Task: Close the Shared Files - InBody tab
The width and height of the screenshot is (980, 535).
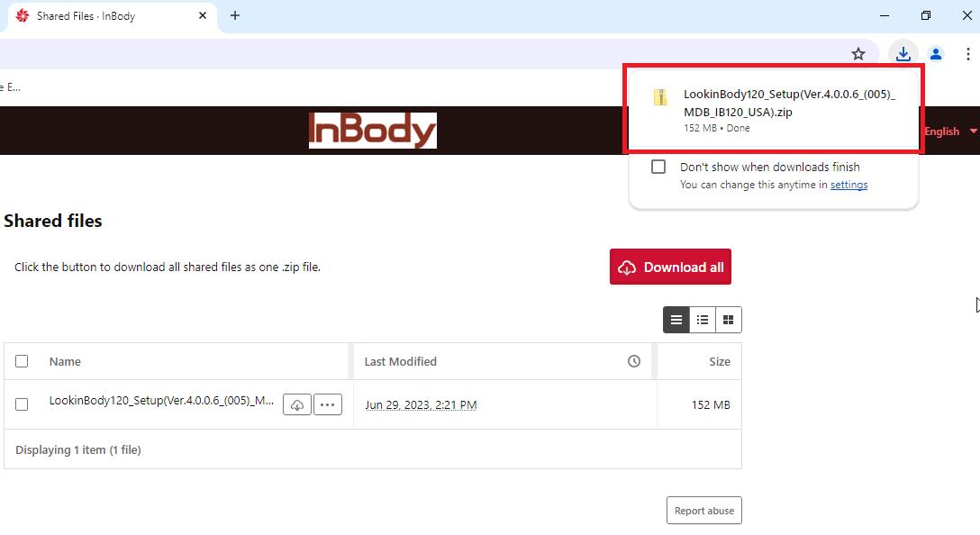Action: click(203, 15)
